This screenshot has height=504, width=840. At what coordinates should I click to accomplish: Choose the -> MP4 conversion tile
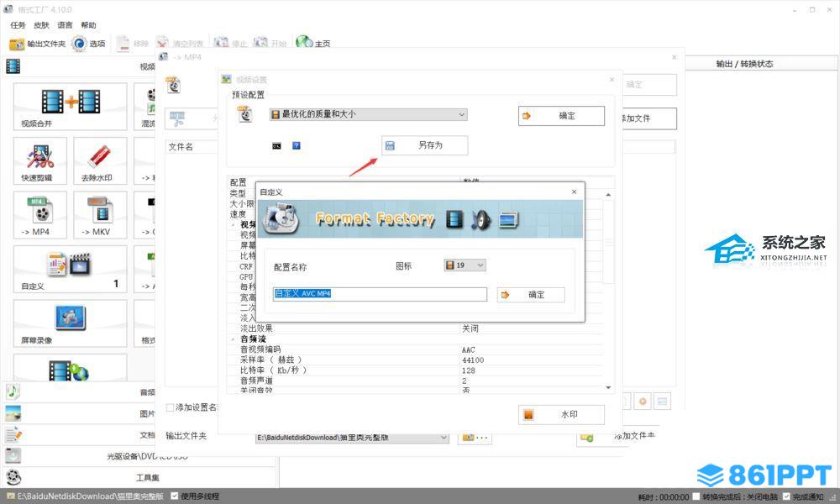click(40, 215)
